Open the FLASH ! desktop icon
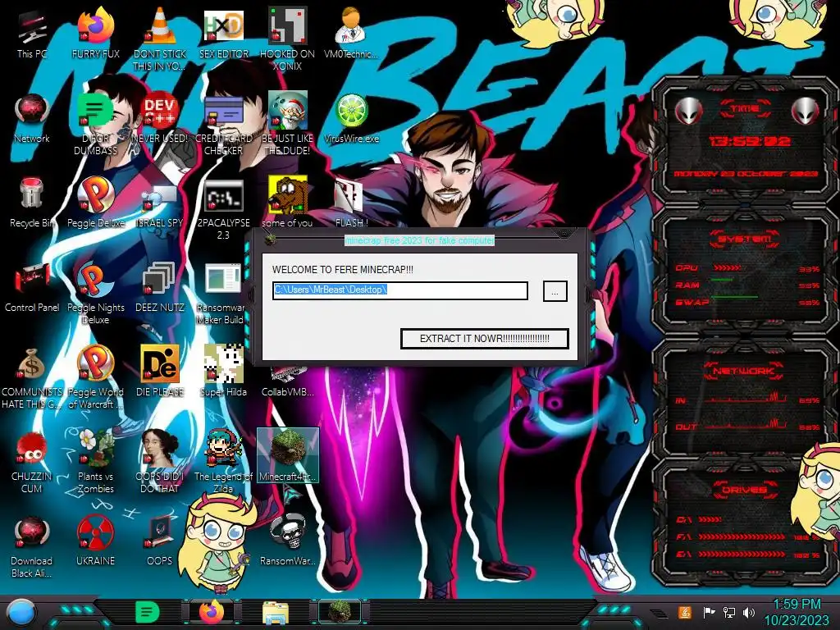Screen dimensions: 840x630 351,203
